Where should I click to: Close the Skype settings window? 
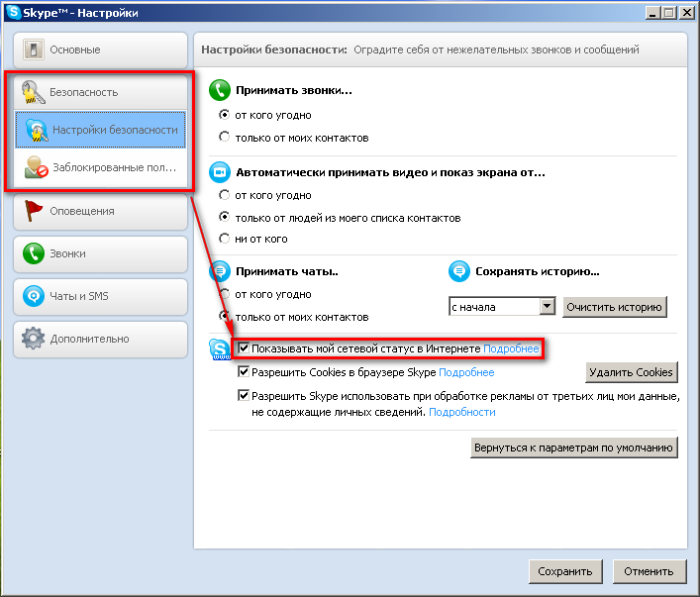point(686,13)
